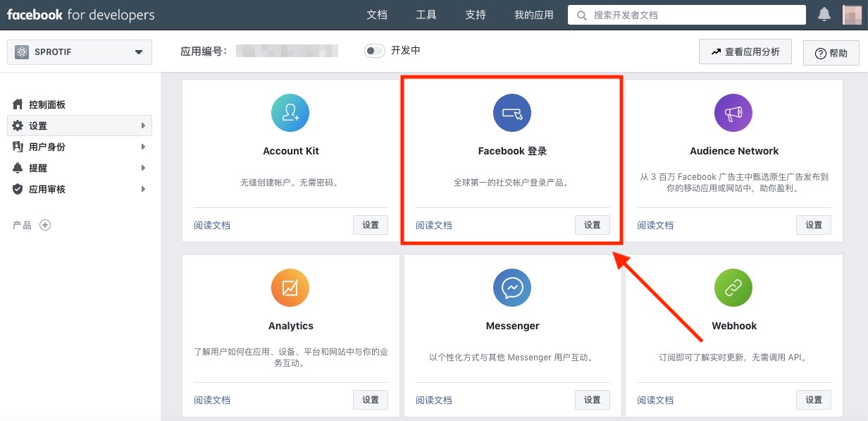Click the Analytics chart icon
Viewport: 868px width, 421px height.
coord(290,288)
